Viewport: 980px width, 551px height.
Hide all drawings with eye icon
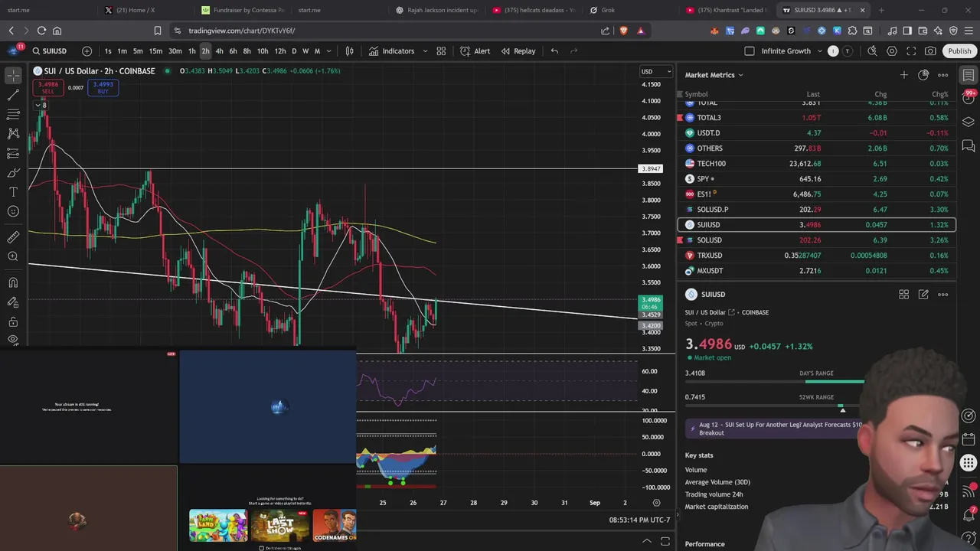(13, 339)
